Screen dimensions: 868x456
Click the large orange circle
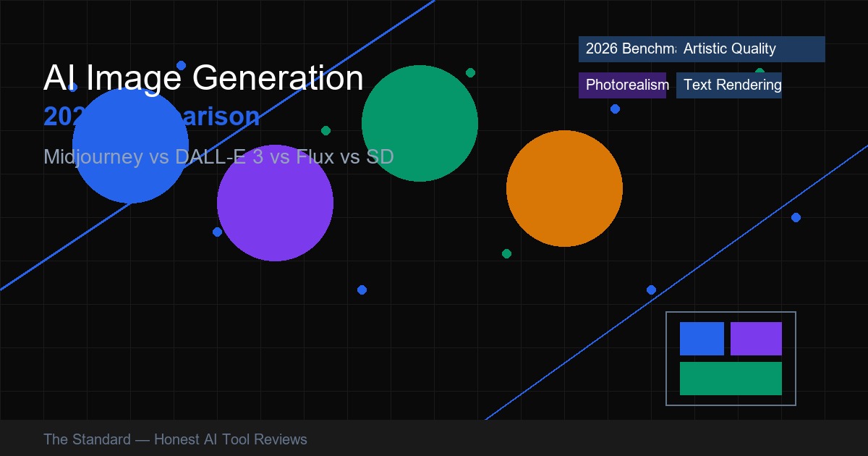(x=564, y=188)
